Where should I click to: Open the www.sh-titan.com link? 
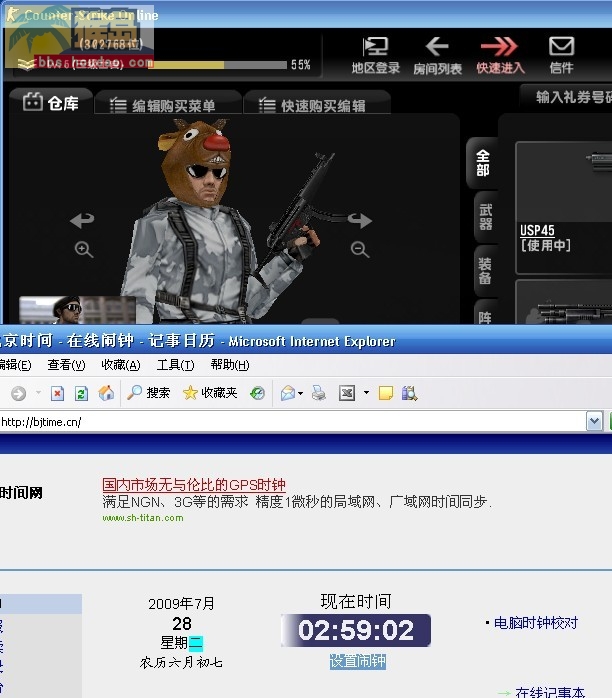click(x=143, y=518)
